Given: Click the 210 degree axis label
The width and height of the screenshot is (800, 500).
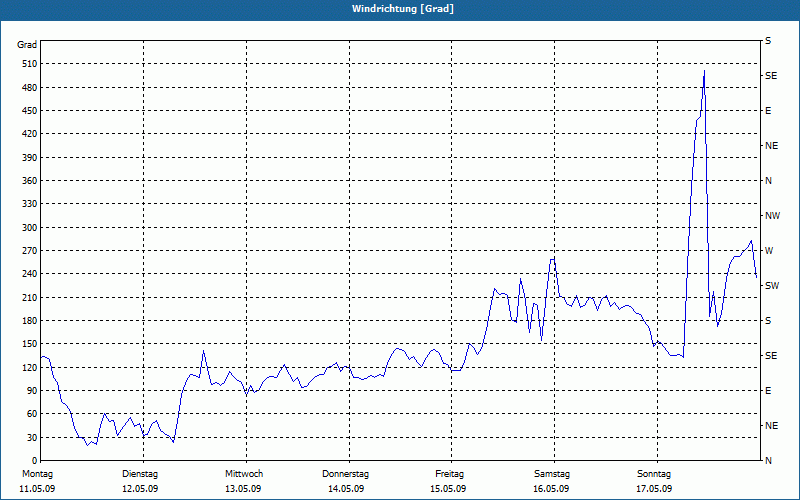Looking at the screenshot, I should (30, 297).
